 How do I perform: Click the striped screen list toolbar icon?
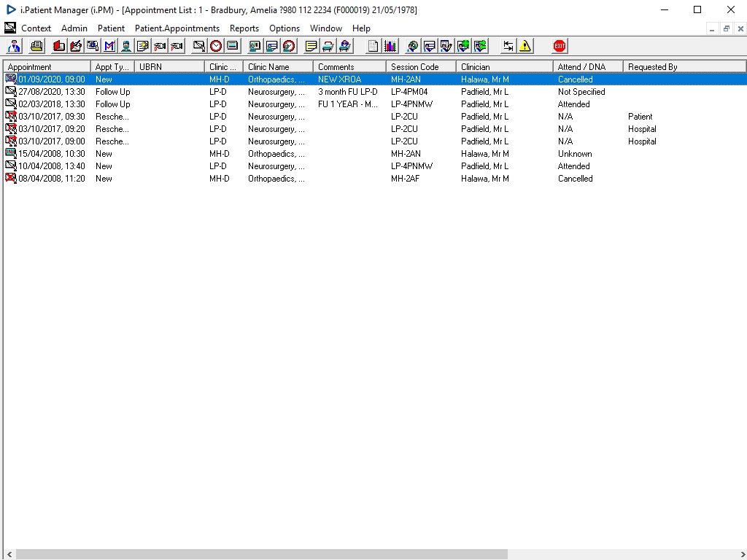[233, 46]
